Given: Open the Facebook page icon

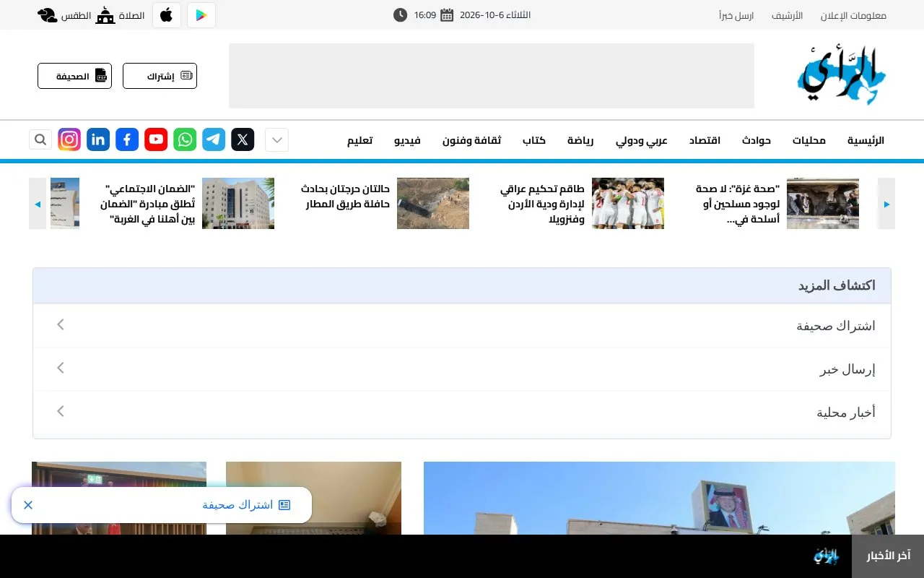Looking at the screenshot, I should [x=127, y=139].
